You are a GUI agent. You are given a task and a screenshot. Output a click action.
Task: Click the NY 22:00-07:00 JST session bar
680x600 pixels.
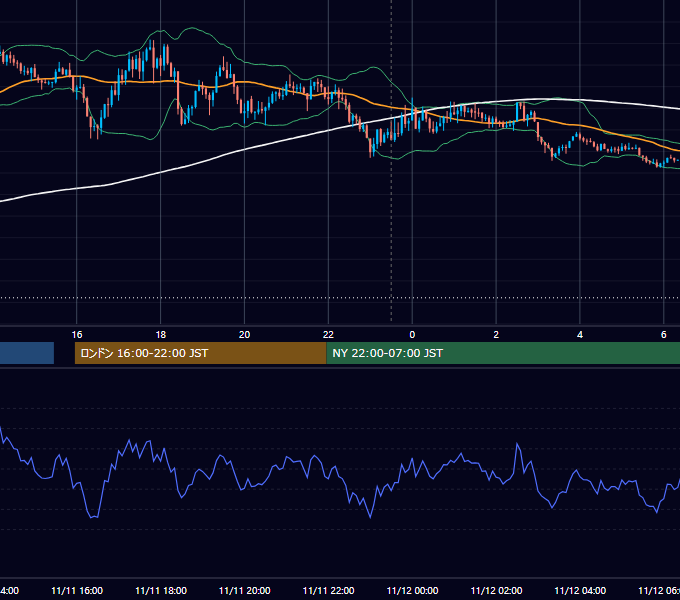(503, 353)
